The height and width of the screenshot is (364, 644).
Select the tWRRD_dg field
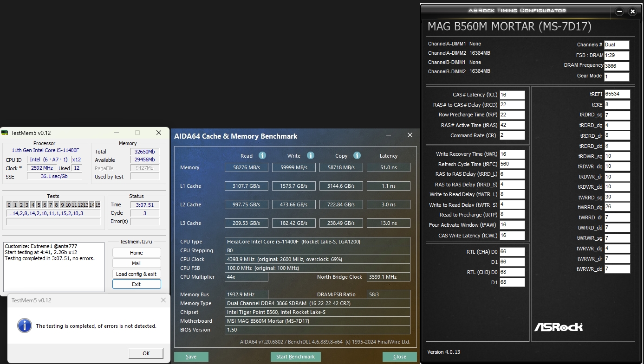pyautogui.click(x=618, y=207)
